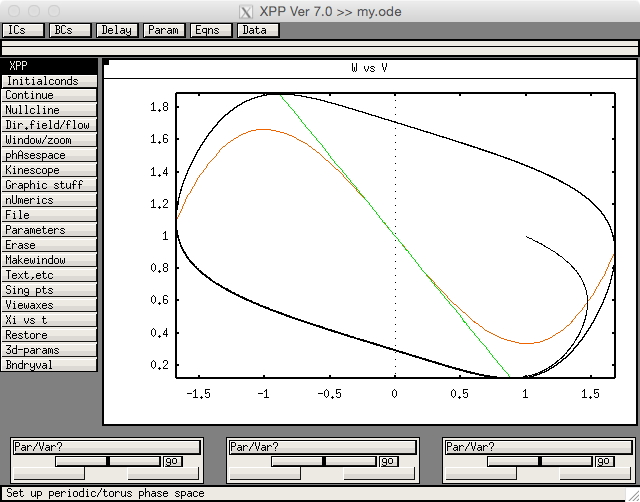Click the first parameter slider track
The image size is (640, 502).
pyautogui.click(x=108, y=461)
